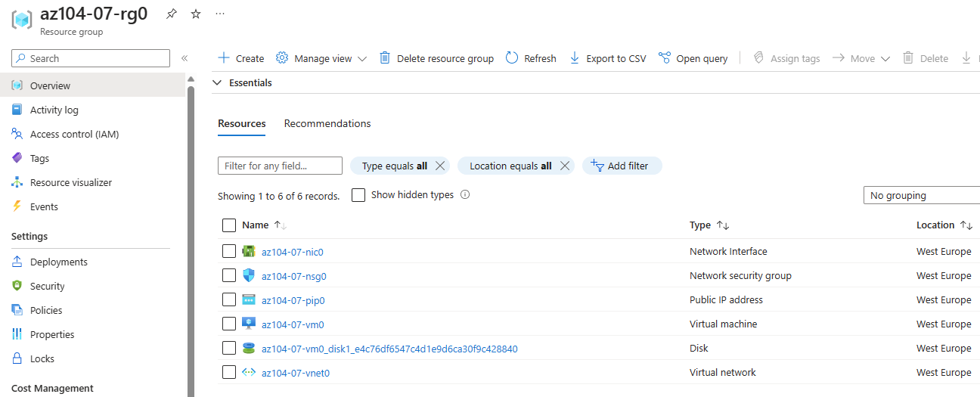Pin the az104-07-rg0 resource group
The width and height of the screenshot is (980, 397).
pos(172,14)
